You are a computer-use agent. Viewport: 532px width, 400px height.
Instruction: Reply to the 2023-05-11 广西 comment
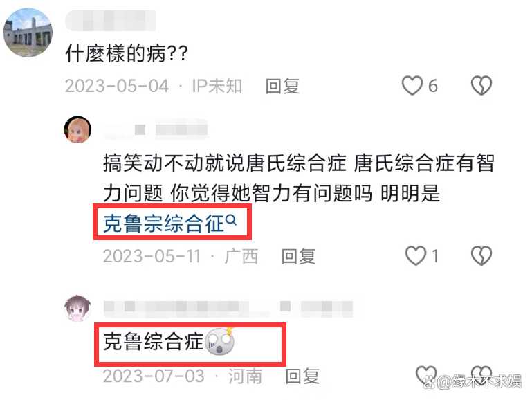coord(298,256)
